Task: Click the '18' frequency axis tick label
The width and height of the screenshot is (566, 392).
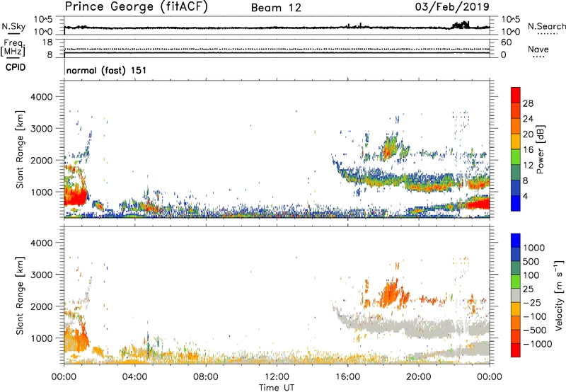Action: click(47, 42)
